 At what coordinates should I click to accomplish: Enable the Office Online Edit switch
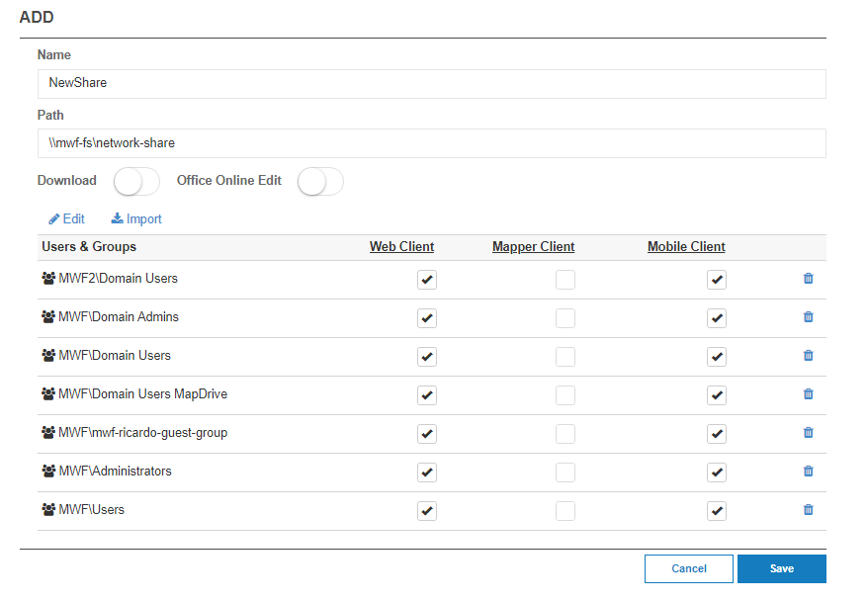320,182
